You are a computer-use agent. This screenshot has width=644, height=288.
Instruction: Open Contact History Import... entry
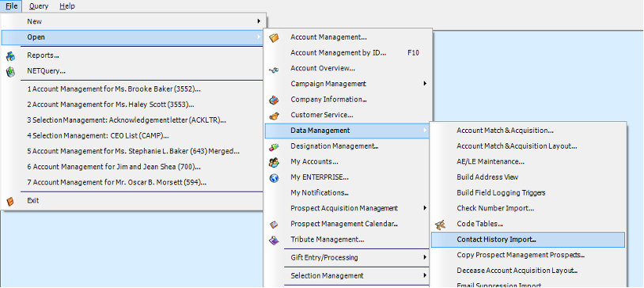point(528,240)
